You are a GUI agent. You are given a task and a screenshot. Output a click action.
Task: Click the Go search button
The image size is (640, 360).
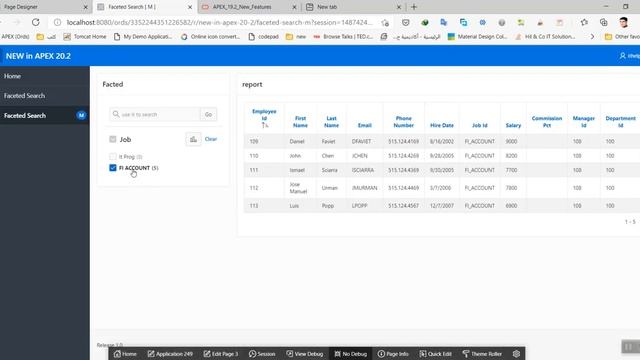[x=209, y=114]
